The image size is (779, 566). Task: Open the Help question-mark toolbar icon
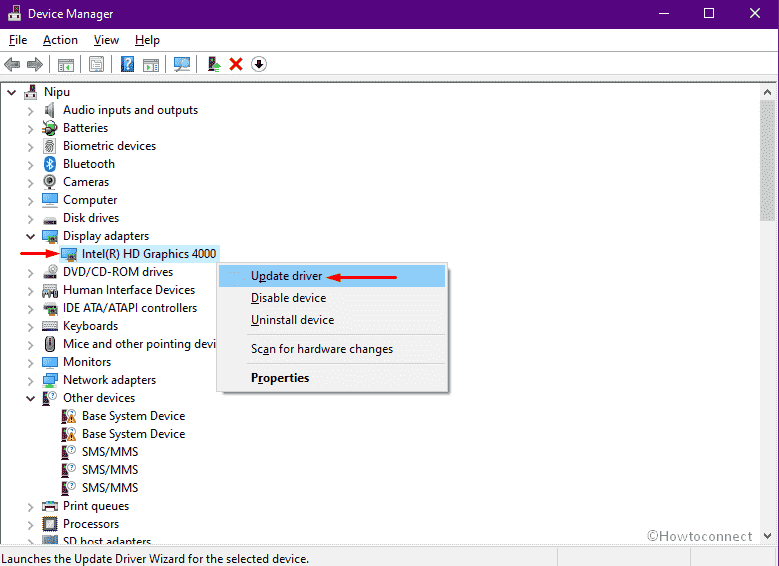(127, 64)
